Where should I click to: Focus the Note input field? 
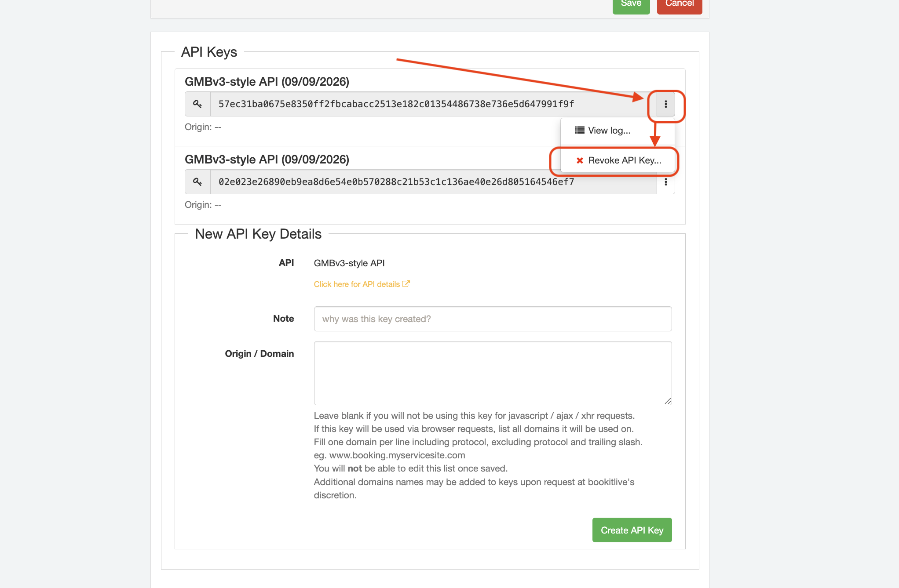click(x=493, y=319)
